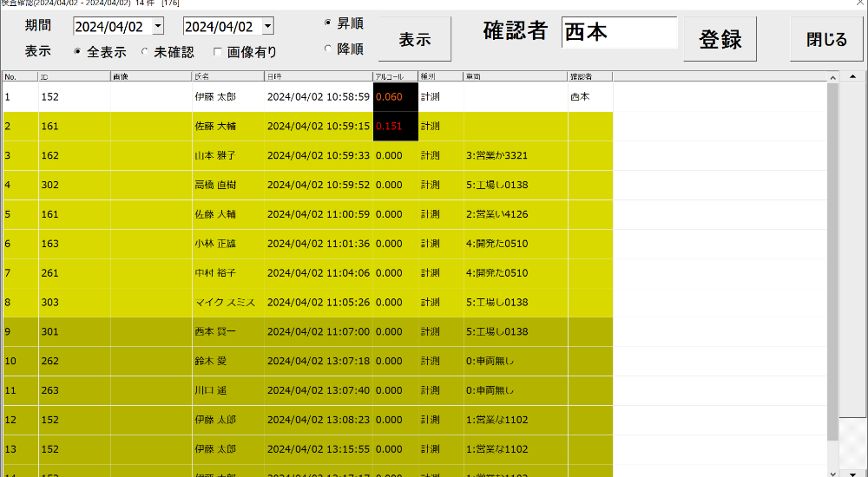Click the end date field 2024/04/02
The height and width of the screenshot is (477, 868).
pos(223,26)
